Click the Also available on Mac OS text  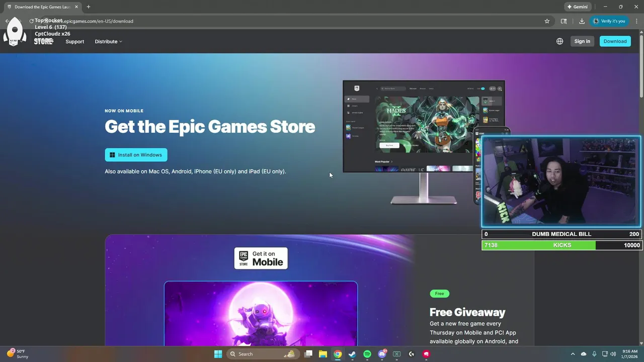pos(195,171)
